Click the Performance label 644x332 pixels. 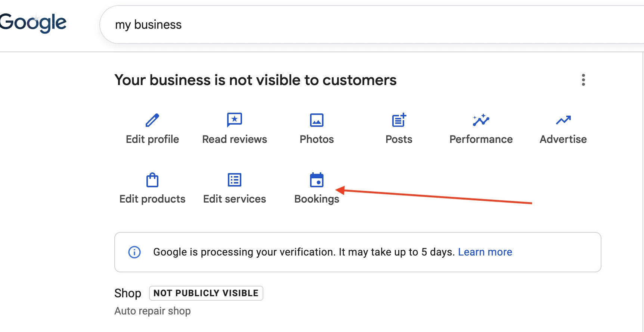pos(481,140)
